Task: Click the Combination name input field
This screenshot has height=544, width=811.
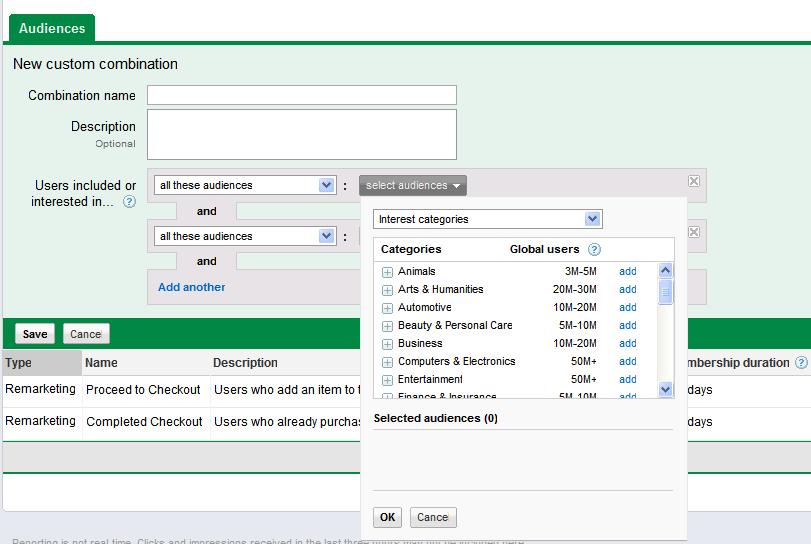Action: pyautogui.click(x=301, y=95)
